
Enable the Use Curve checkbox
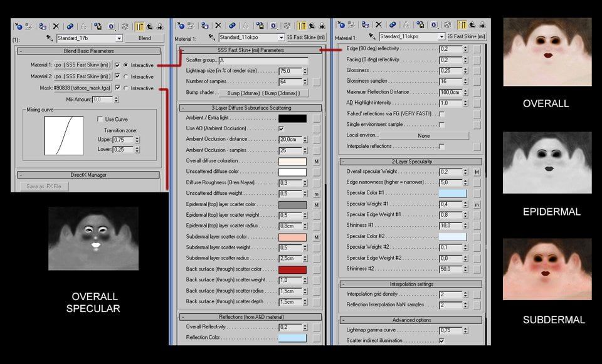point(100,119)
